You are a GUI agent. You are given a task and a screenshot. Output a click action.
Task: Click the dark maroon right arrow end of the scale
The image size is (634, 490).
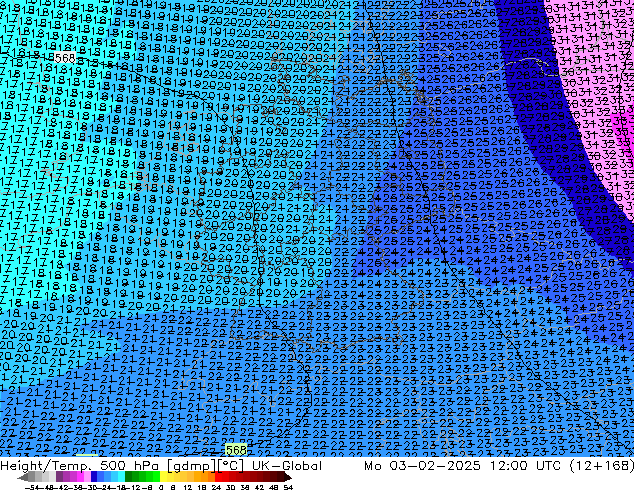(x=287, y=477)
